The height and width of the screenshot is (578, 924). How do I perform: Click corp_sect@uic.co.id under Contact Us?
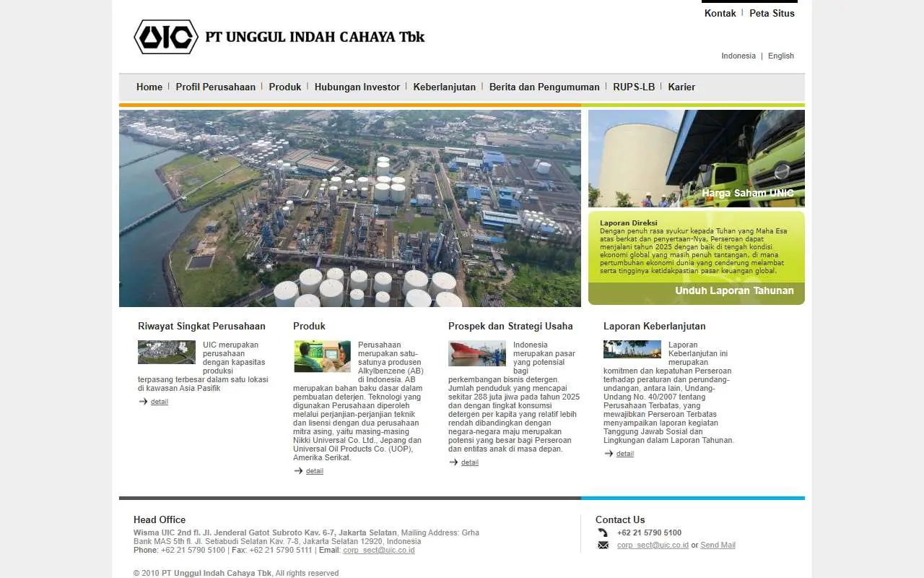(653, 545)
